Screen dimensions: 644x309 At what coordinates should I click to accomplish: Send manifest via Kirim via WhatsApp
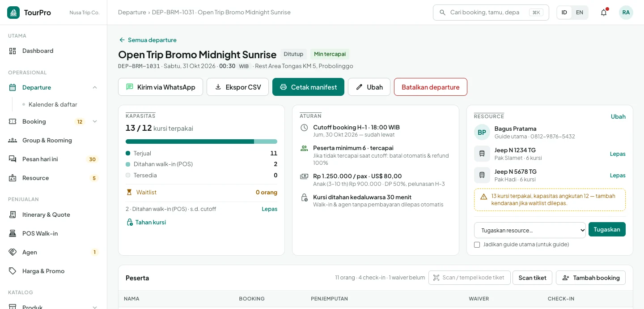(x=161, y=87)
